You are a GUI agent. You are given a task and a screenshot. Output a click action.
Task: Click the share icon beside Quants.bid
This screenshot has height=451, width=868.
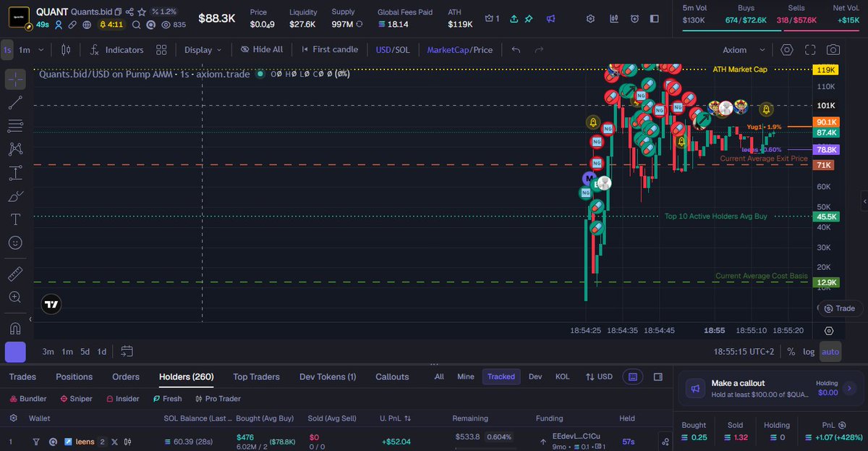click(x=129, y=12)
